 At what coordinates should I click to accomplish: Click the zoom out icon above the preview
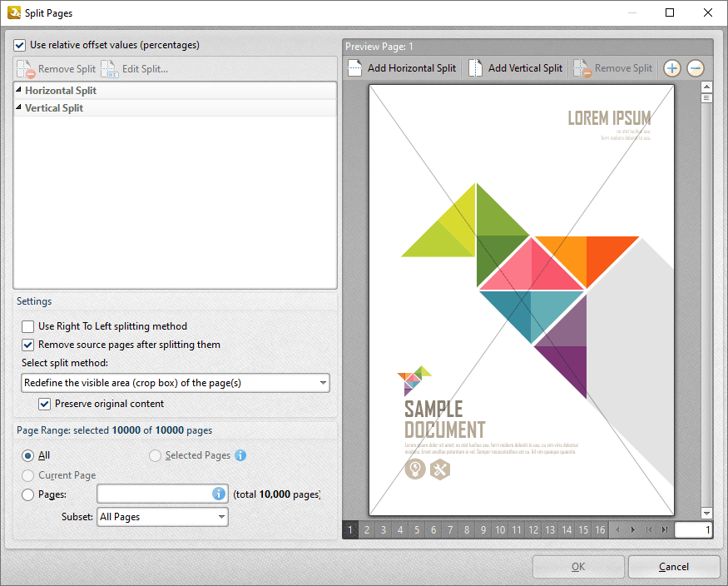coord(695,68)
